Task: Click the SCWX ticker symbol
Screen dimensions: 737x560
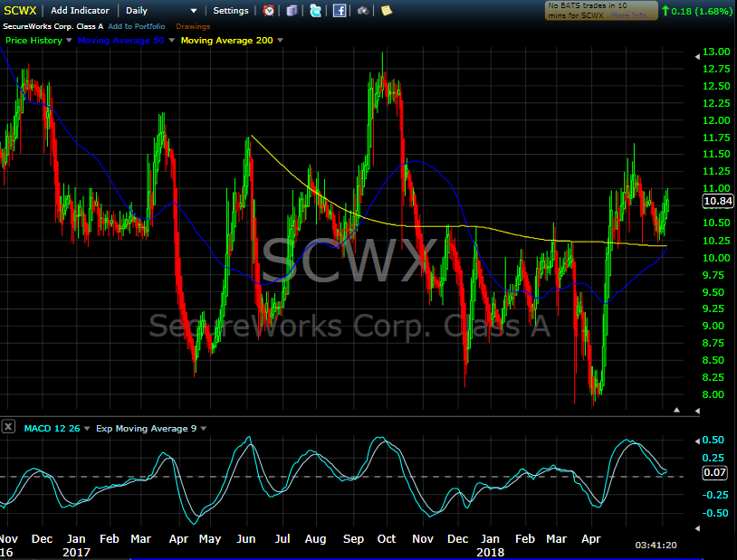Action: pyautogui.click(x=20, y=10)
